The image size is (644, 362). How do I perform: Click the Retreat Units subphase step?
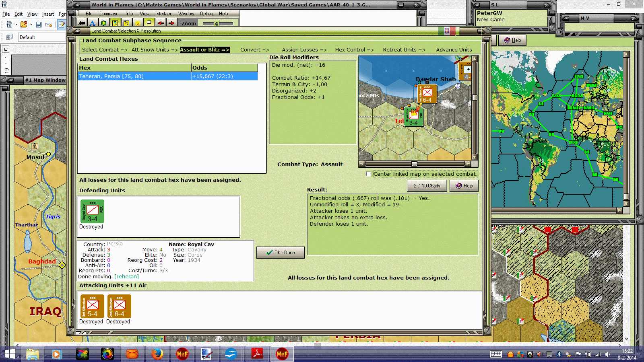[x=404, y=50]
